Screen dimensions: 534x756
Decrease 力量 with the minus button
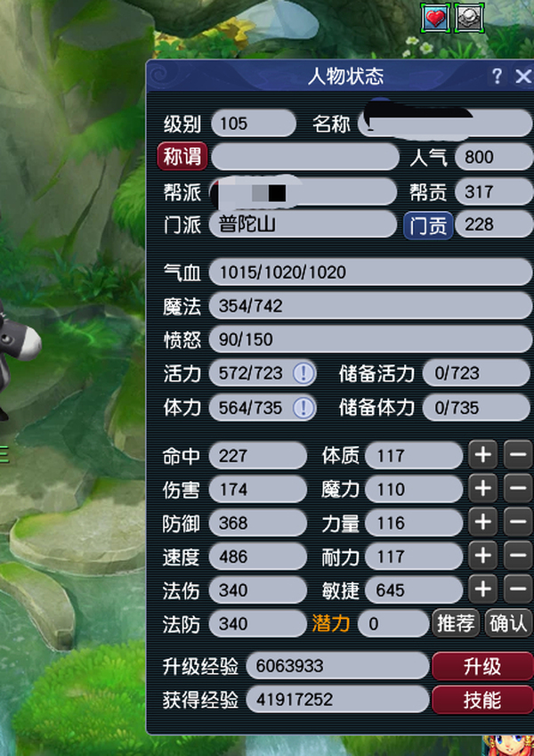(x=518, y=522)
